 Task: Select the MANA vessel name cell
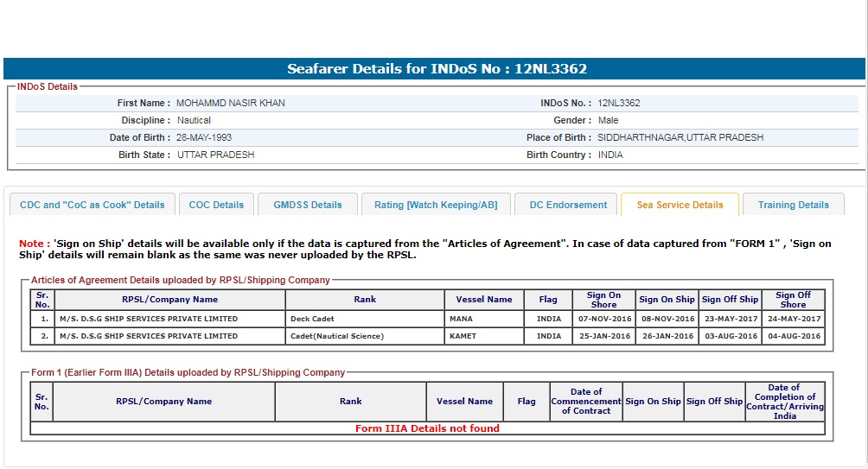pos(462,319)
